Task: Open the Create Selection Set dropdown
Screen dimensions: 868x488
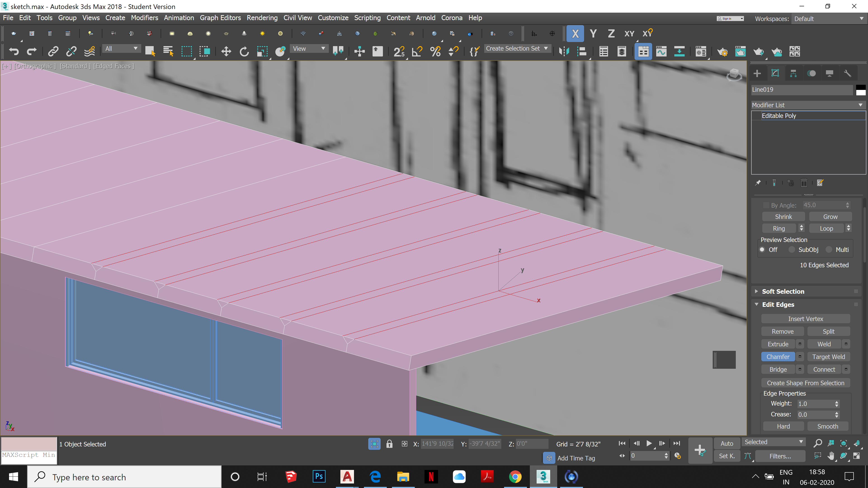Action: [518, 49]
